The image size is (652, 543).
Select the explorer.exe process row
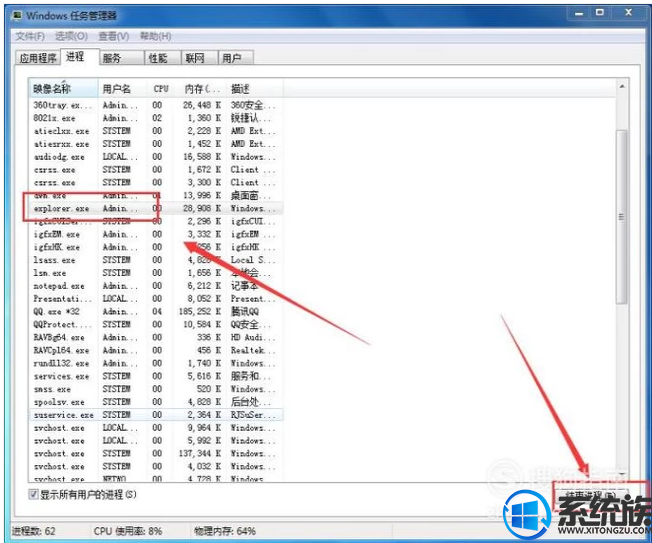(x=156, y=208)
